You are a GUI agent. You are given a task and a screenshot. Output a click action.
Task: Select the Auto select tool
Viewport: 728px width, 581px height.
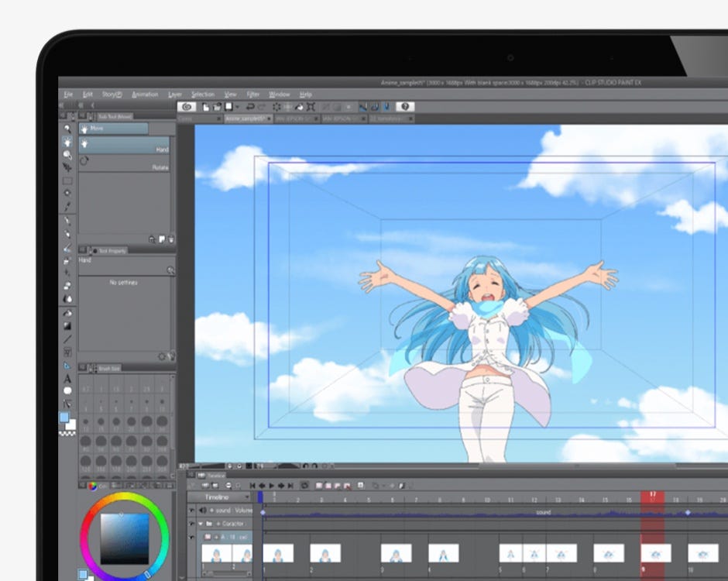tap(67, 193)
